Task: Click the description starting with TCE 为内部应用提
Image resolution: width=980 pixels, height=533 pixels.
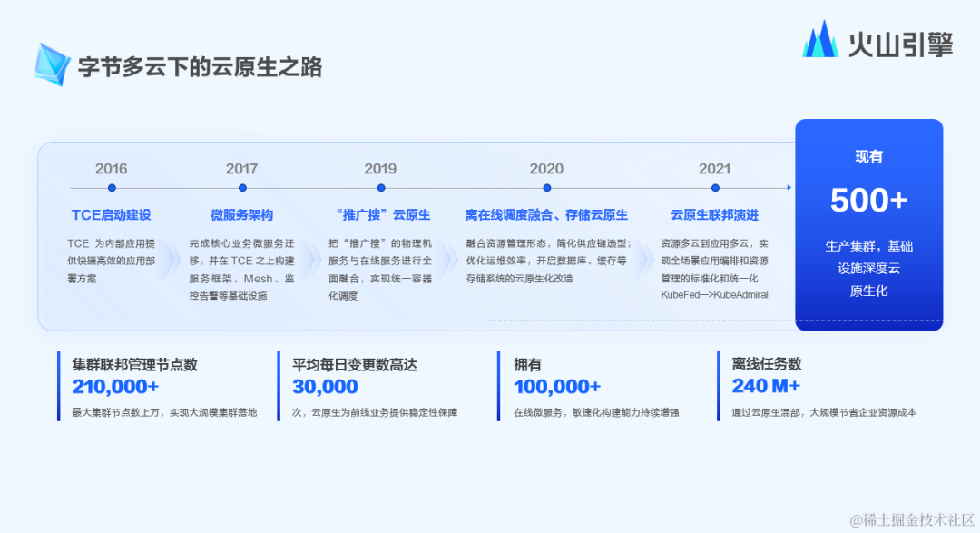Action: pyautogui.click(x=112, y=261)
